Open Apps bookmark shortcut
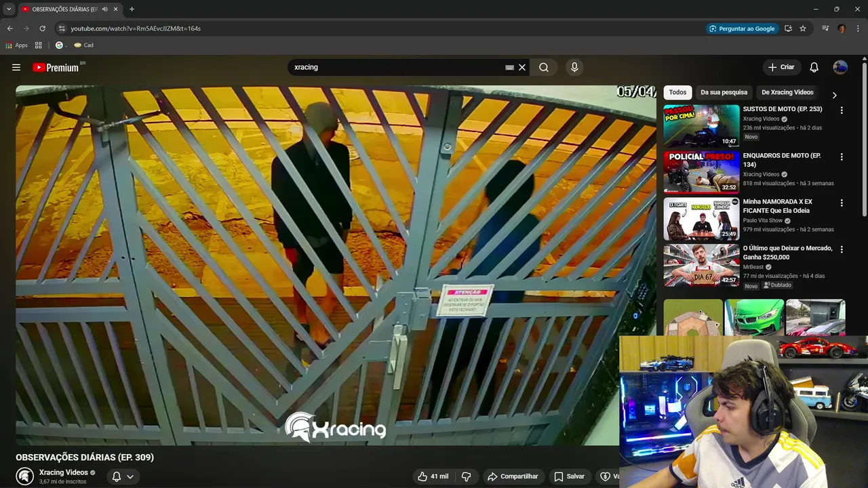The width and height of the screenshot is (868, 488). pos(16,45)
